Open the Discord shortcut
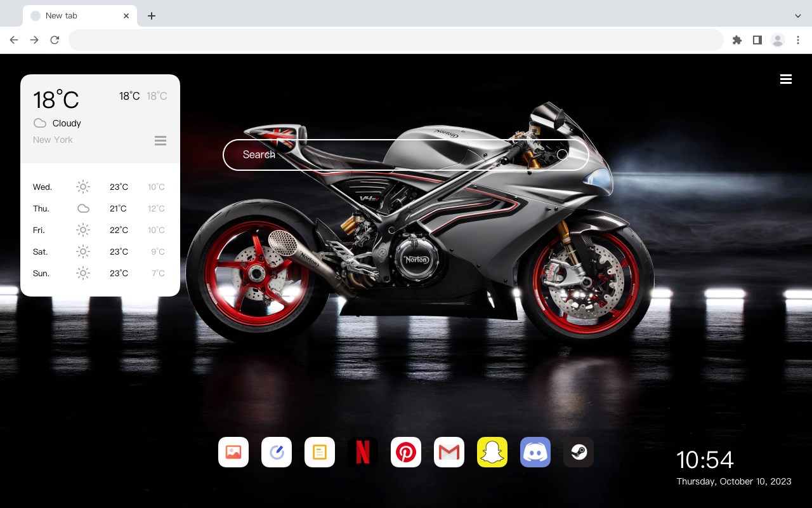 click(535, 452)
